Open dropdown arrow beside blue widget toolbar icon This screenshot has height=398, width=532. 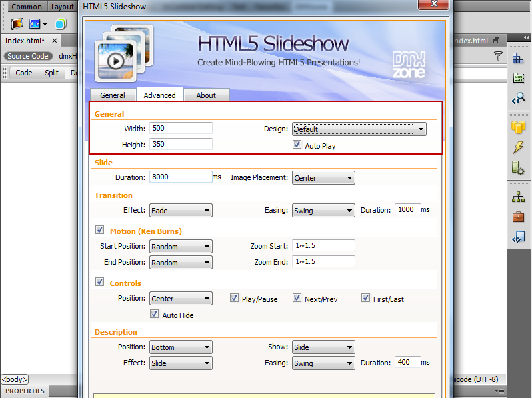click(45, 24)
